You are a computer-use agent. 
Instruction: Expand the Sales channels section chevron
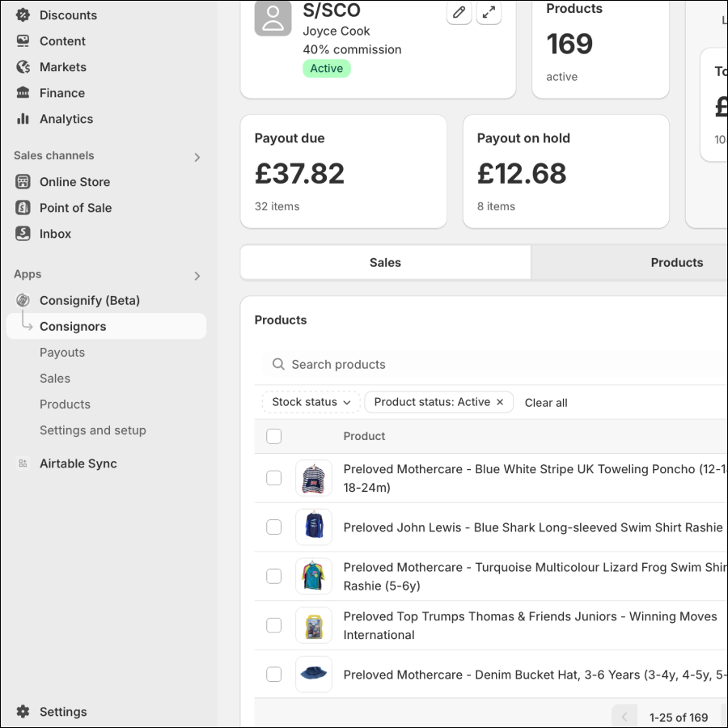point(197,157)
